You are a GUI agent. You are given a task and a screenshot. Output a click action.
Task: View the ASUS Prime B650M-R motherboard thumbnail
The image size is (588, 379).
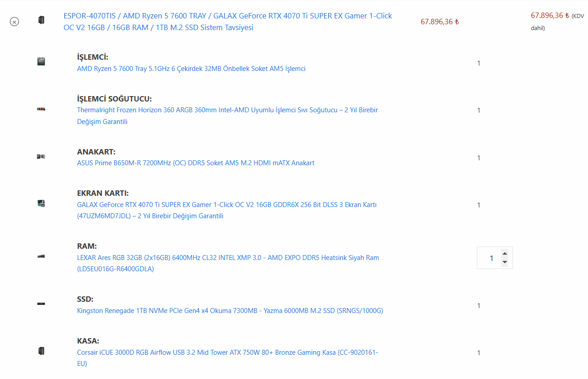click(41, 156)
